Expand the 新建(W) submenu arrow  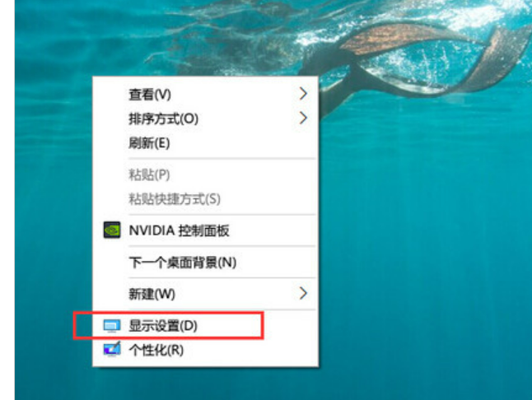[303, 293]
